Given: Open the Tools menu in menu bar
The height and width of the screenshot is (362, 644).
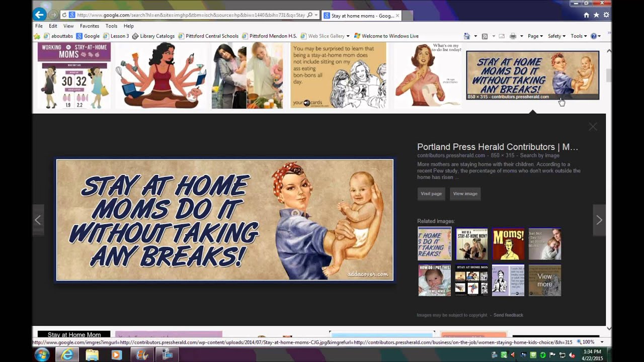Looking at the screenshot, I should point(111,26).
